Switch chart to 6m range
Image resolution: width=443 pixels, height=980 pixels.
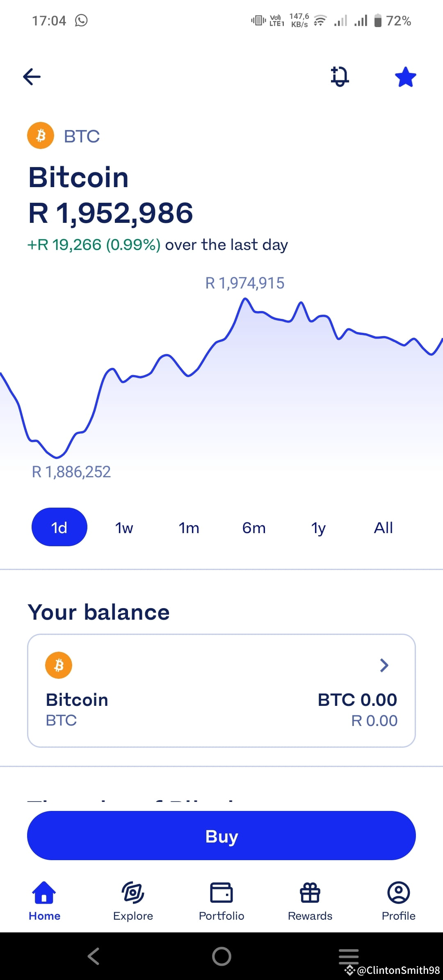tap(254, 528)
